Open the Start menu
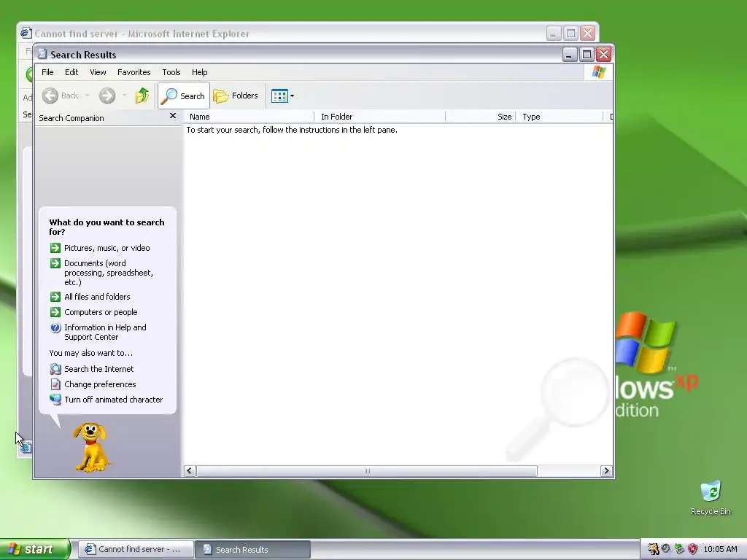747x560 pixels. pyautogui.click(x=34, y=549)
